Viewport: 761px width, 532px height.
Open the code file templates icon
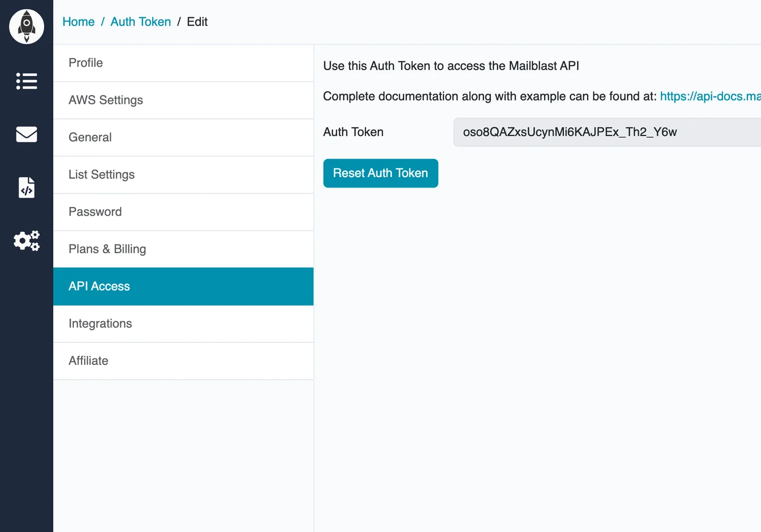[x=27, y=187]
